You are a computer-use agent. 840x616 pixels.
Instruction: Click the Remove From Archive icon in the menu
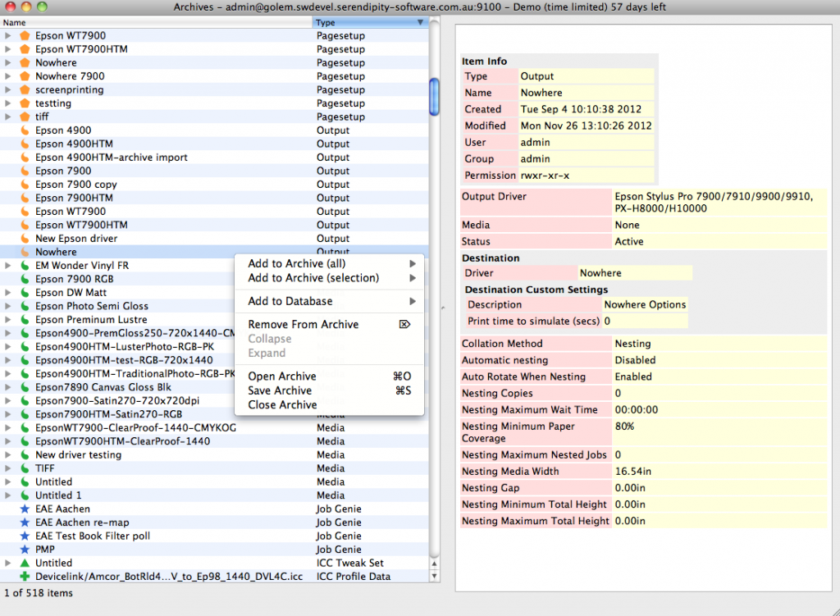click(x=404, y=324)
